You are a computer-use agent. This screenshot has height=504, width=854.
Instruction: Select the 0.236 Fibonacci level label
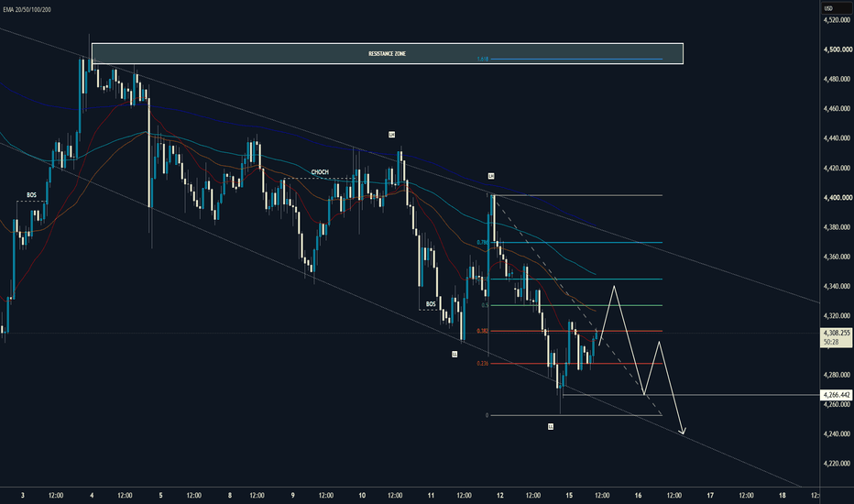click(x=483, y=364)
